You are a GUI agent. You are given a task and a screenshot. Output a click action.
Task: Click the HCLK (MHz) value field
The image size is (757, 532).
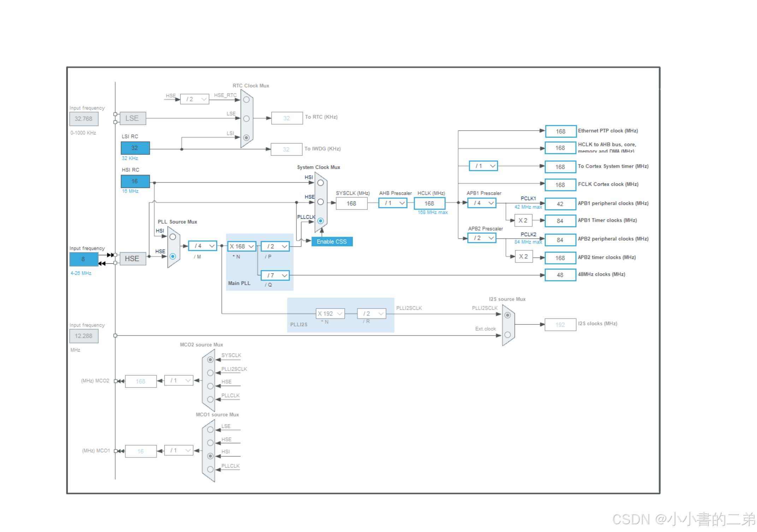point(429,203)
